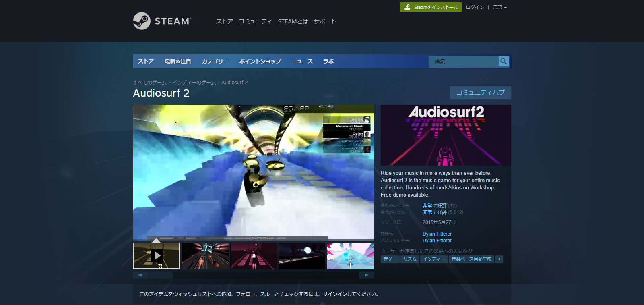The width and height of the screenshot is (644, 305).
Task: Open the Dylan Fitterer developer link
Action: point(437,234)
